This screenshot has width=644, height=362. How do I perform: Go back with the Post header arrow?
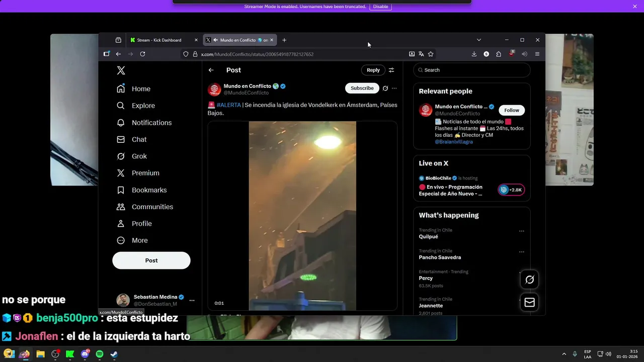click(x=211, y=70)
